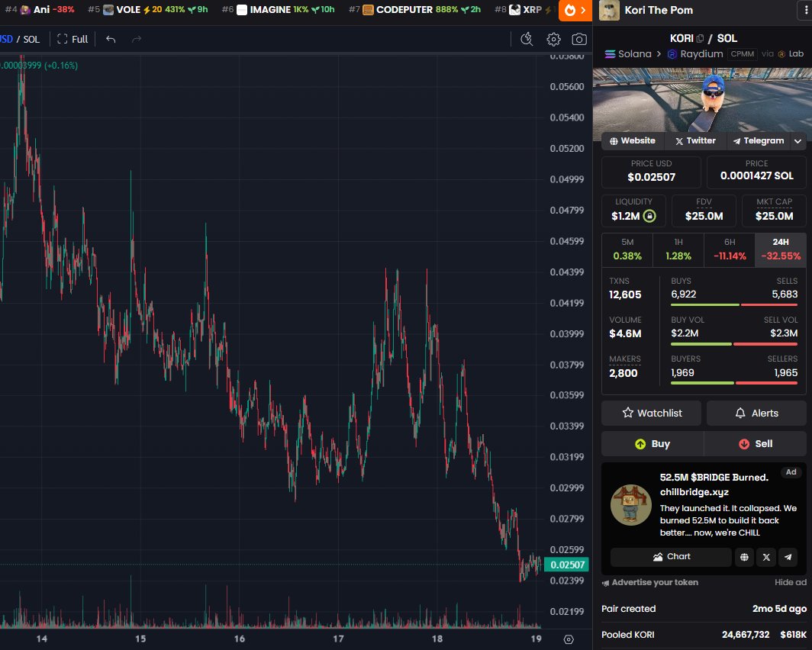Screen dimensions: 812x650
Task: Click the Sell button
Action: 756,444
